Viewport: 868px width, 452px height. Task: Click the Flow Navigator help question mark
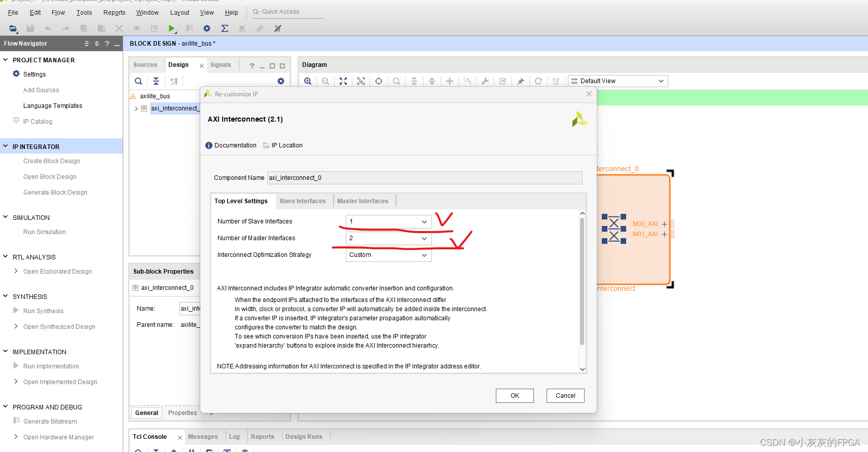[x=107, y=44]
